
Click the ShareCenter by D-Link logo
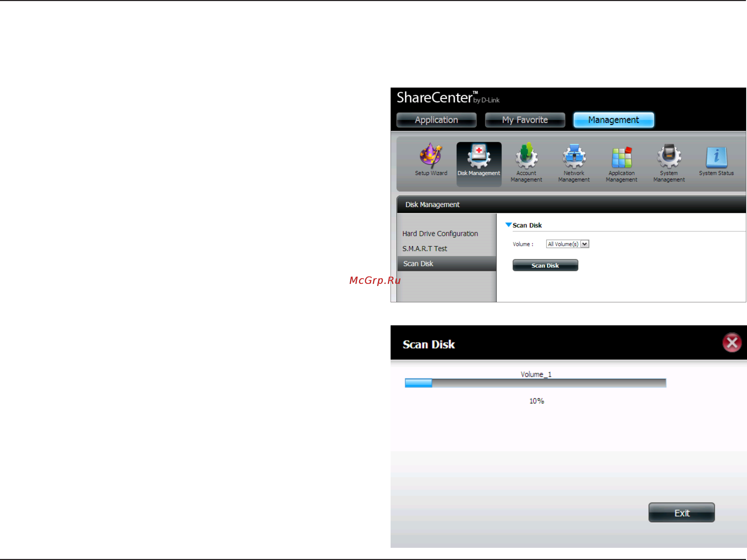[x=448, y=97]
